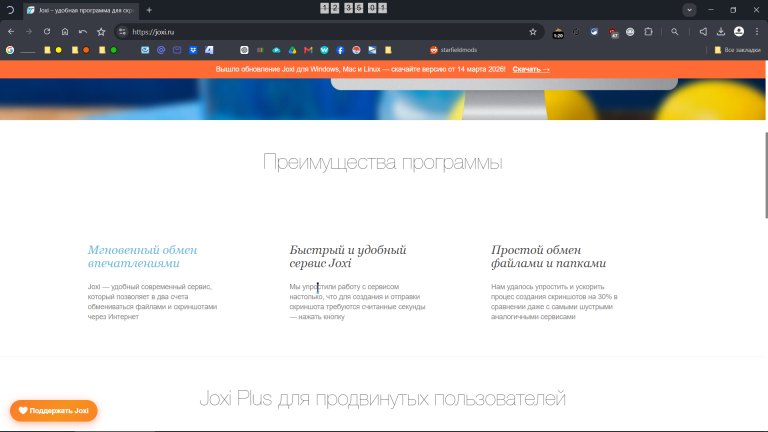The width and height of the screenshot is (768, 432).
Task: Open the blue shield extension
Action: 594,32
